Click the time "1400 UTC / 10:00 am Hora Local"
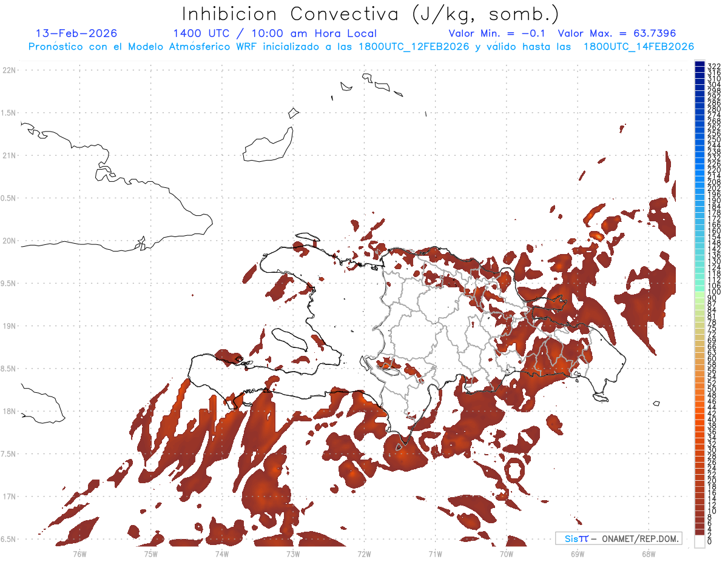 [275, 34]
